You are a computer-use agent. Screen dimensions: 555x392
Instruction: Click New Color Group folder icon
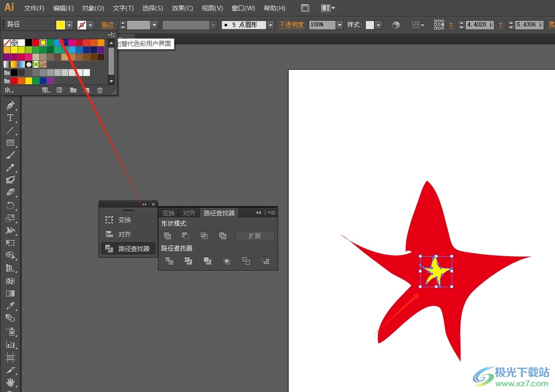(x=73, y=90)
